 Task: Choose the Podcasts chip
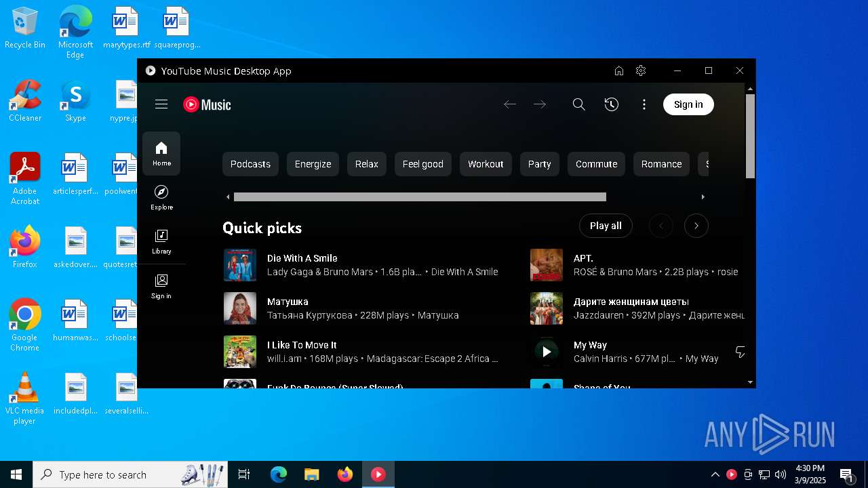250,164
